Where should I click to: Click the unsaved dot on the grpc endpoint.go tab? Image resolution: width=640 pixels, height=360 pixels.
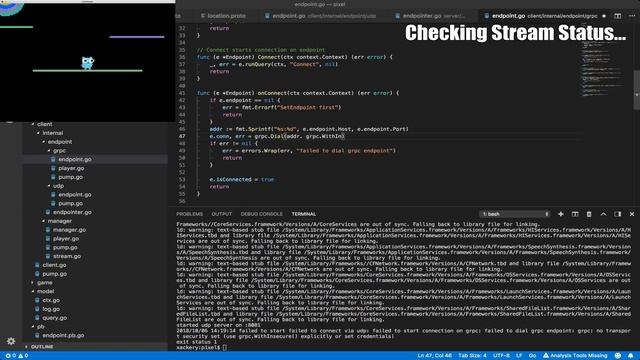tap(604, 16)
